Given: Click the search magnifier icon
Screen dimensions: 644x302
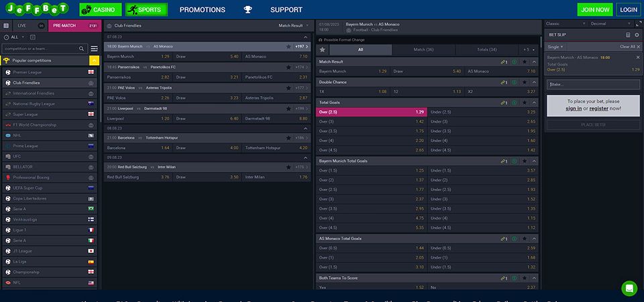Looking at the screenshot, I should coord(81,48).
